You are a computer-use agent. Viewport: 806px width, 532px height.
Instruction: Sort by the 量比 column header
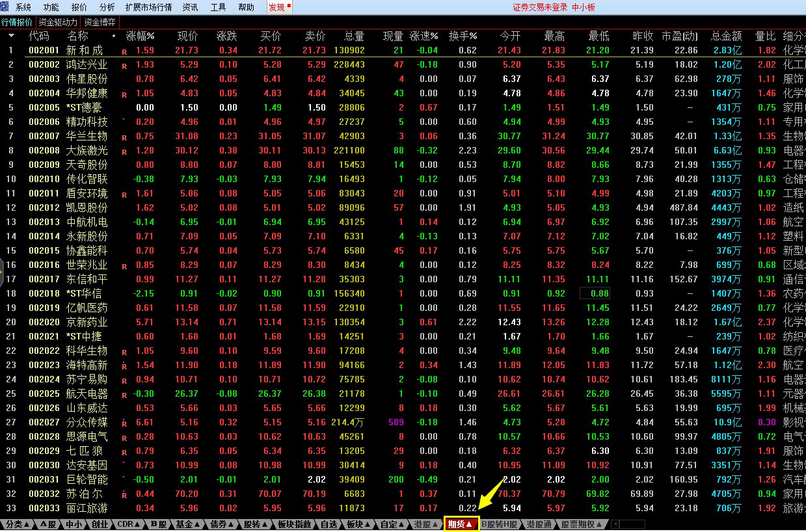(x=765, y=36)
